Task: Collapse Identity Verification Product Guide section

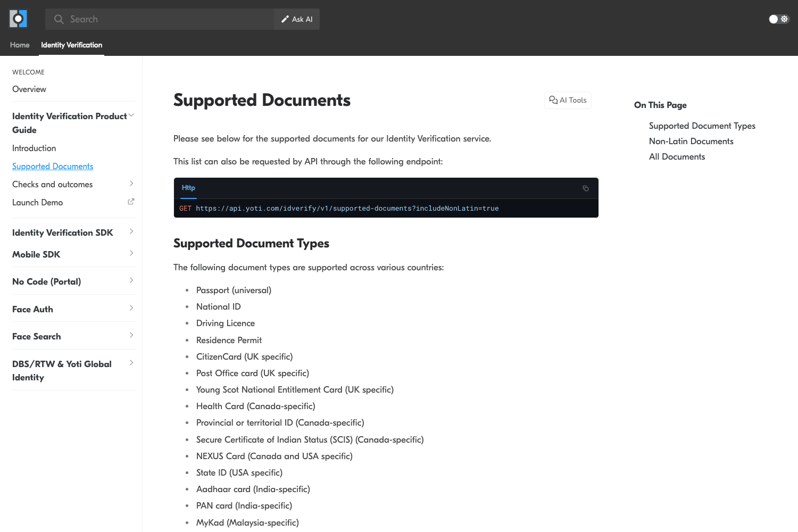Action: click(131, 115)
